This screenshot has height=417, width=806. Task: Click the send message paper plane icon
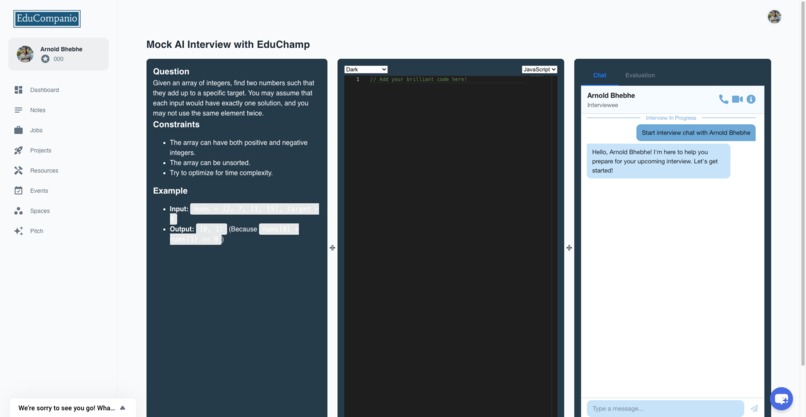click(x=754, y=409)
